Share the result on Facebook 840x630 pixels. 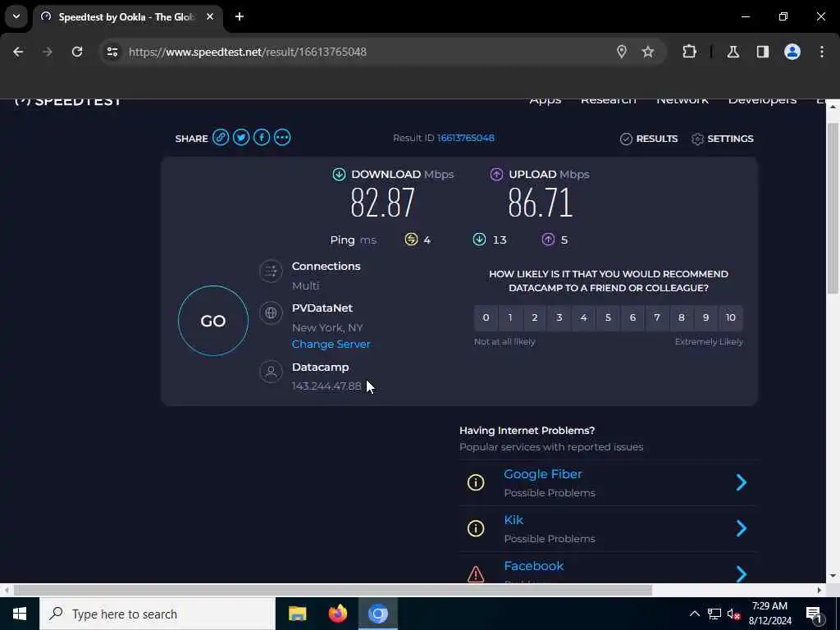[262, 138]
